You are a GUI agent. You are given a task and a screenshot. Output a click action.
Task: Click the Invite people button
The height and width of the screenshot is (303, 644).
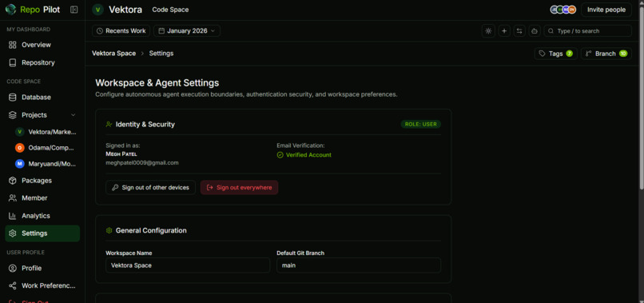(x=606, y=10)
